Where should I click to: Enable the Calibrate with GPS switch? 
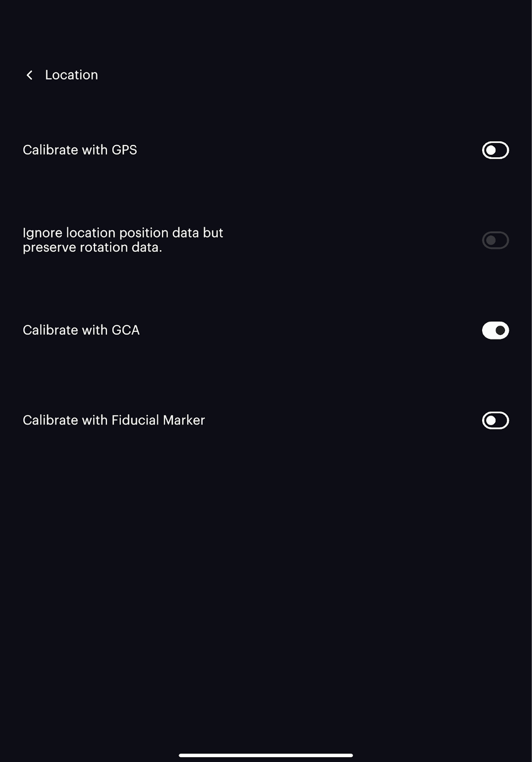[495, 150]
